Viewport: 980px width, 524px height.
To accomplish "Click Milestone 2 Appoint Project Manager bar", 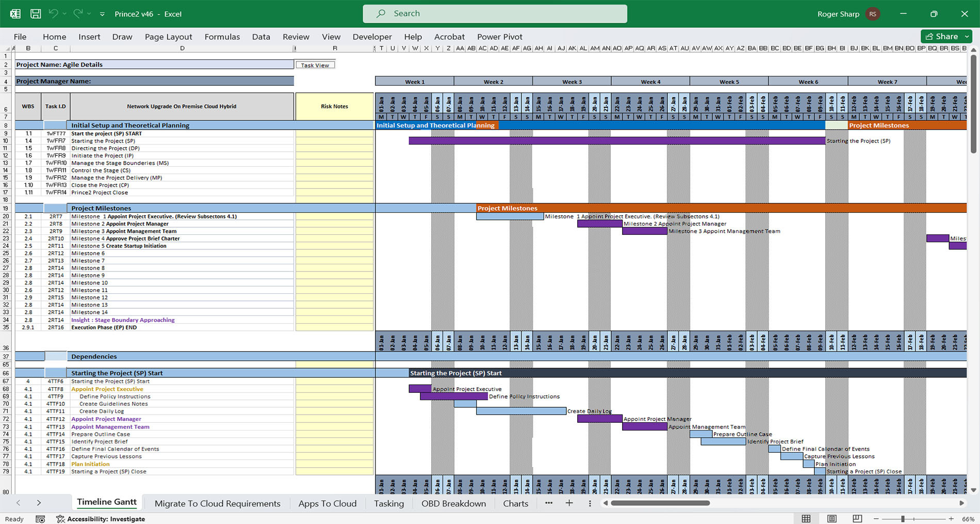I will tap(599, 224).
